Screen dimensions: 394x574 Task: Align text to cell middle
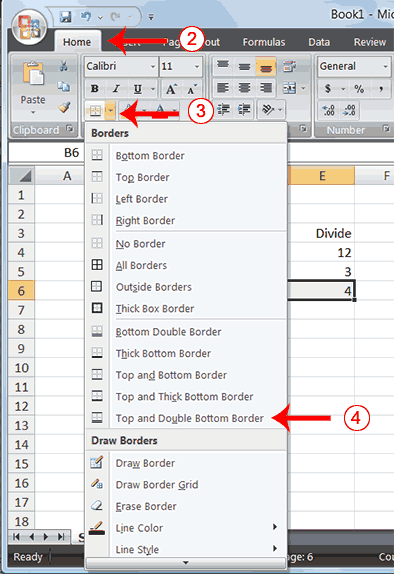click(x=244, y=66)
